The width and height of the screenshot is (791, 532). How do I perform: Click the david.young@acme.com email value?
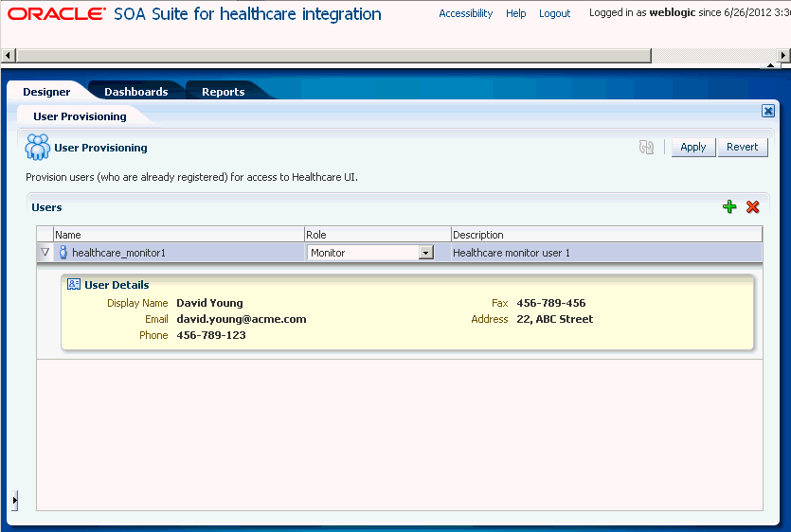(242, 319)
